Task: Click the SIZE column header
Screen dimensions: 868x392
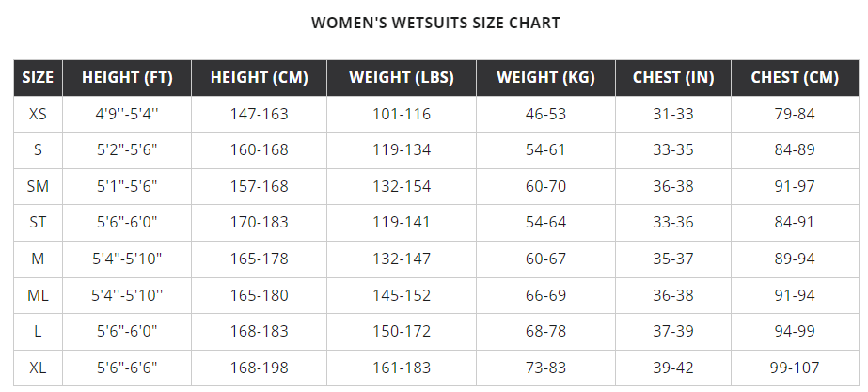Action: pyautogui.click(x=38, y=78)
